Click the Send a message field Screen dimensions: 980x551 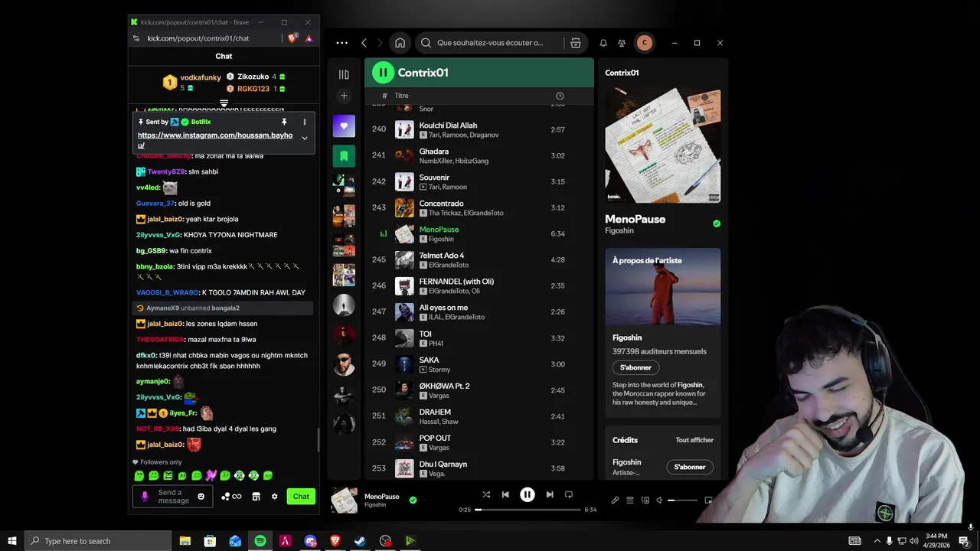[175, 497]
